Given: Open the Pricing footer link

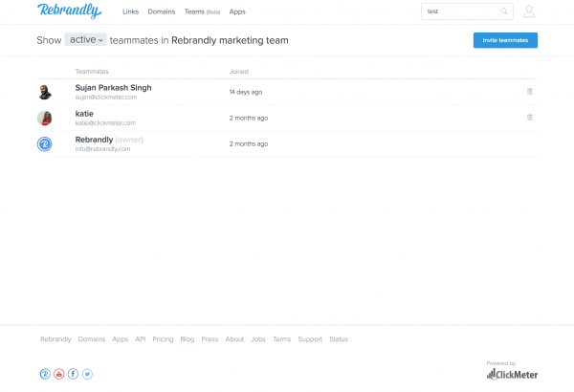Looking at the screenshot, I should [x=163, y=338].
